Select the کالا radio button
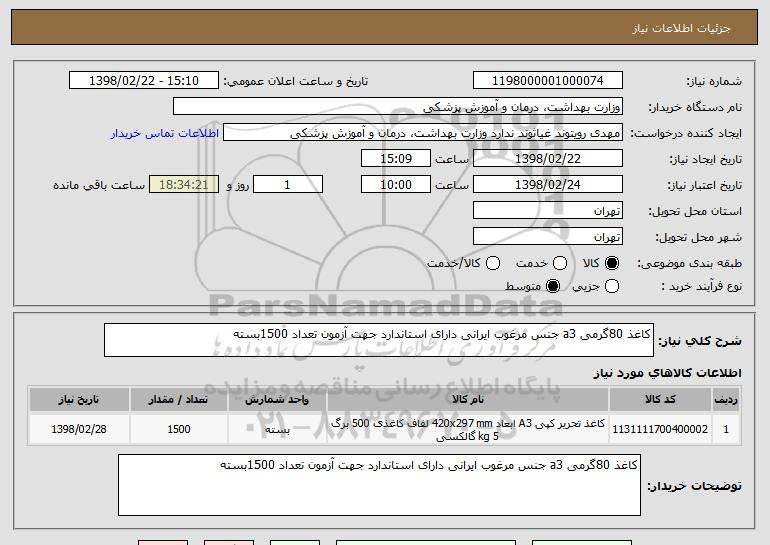770x545 pixels. [612, 264]
